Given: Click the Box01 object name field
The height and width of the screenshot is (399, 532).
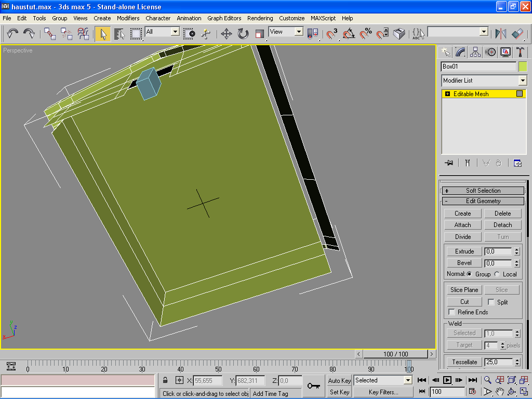Looking at the screenshot, I should click(x=478, y=66).
